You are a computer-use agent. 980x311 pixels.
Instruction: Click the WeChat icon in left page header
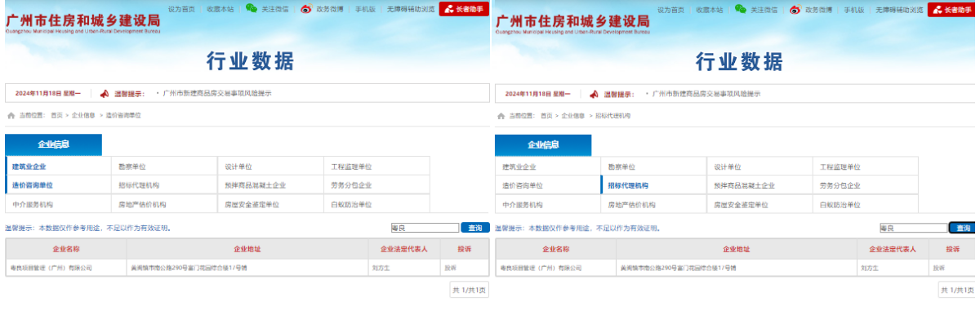point(252,9)
